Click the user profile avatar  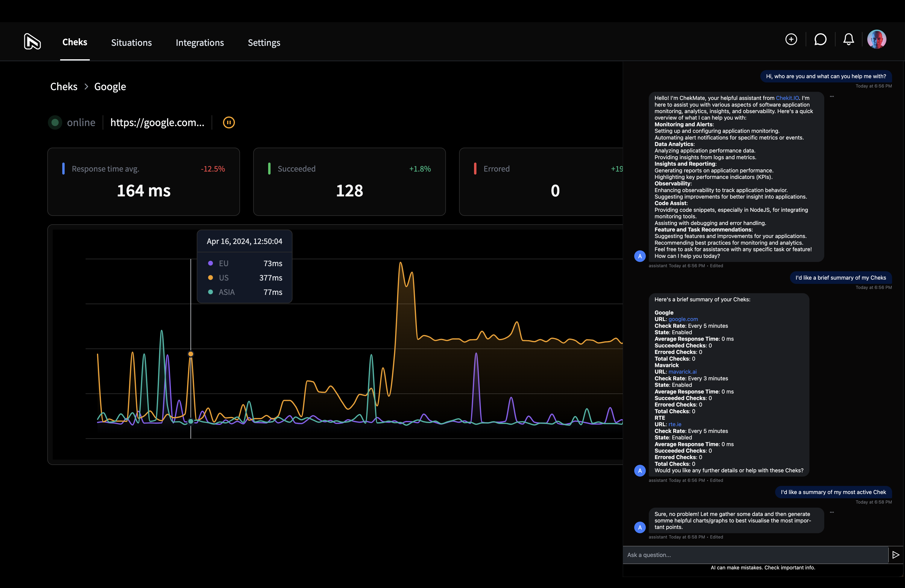pyautogui.click(x=877, y=40)
